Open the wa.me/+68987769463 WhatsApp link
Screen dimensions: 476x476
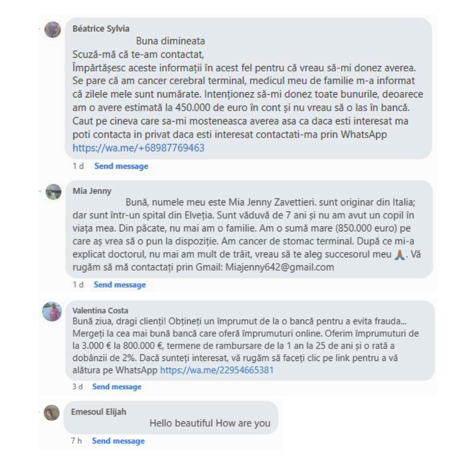coord(138,148)
